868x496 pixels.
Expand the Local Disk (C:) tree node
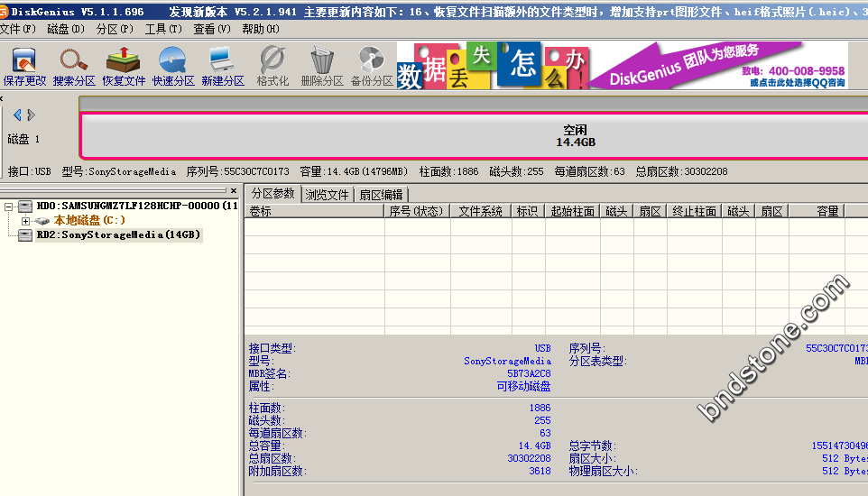coord(25,221)
